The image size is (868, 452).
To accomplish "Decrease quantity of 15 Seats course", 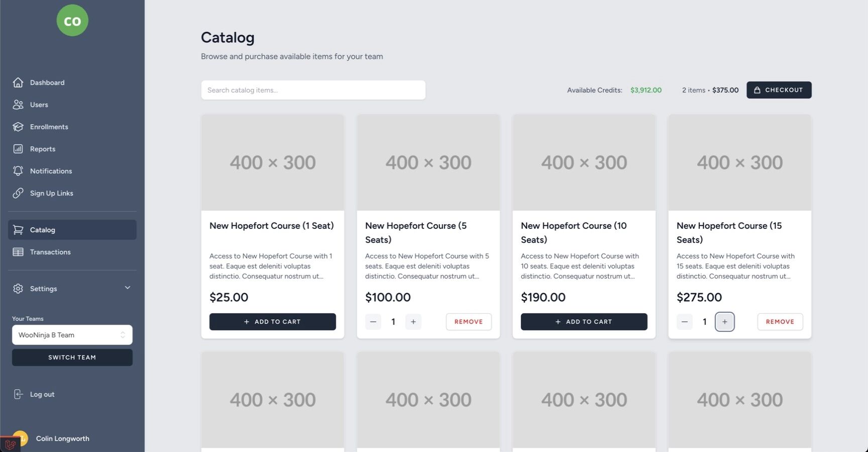I will pos(685,322).
